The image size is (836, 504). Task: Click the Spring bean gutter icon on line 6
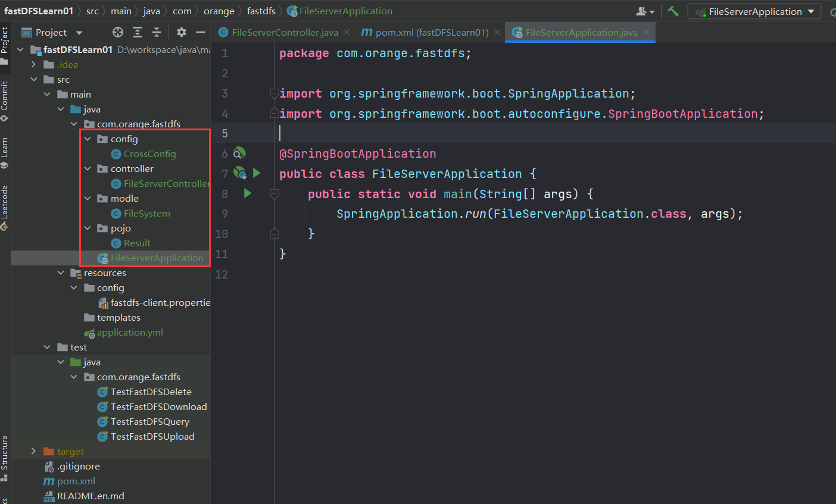(x=239, y=154)
